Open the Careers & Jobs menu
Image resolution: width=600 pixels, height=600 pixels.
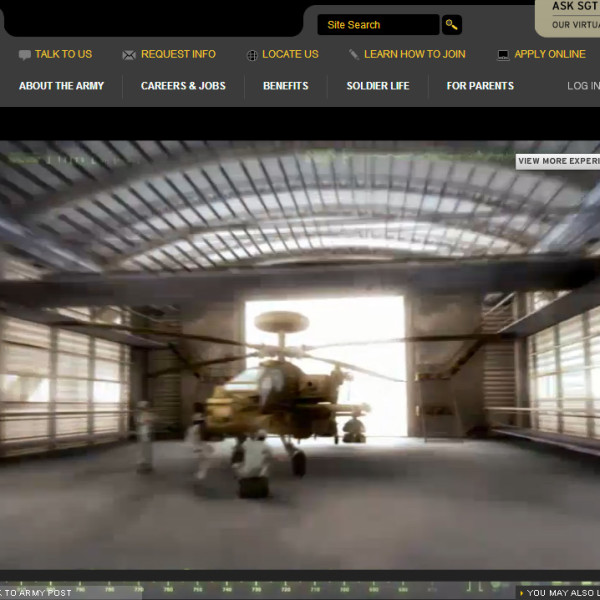coord(183,86)
